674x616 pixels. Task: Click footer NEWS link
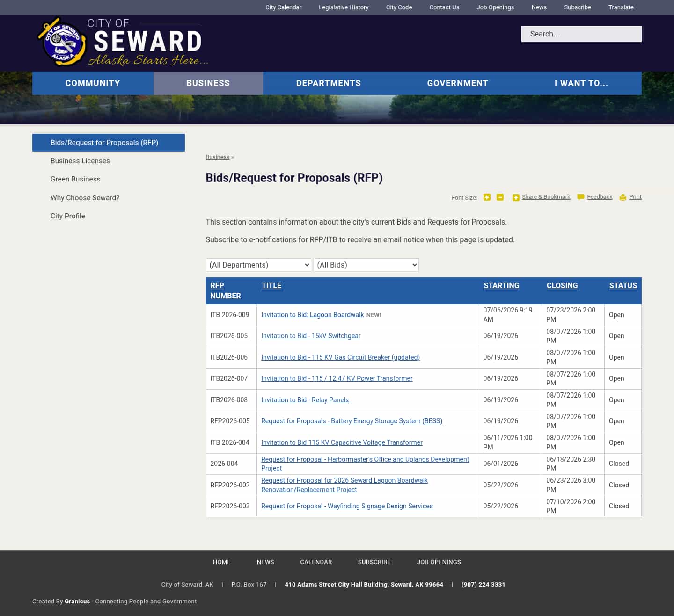pyautogui.click(x=265, y=562)
